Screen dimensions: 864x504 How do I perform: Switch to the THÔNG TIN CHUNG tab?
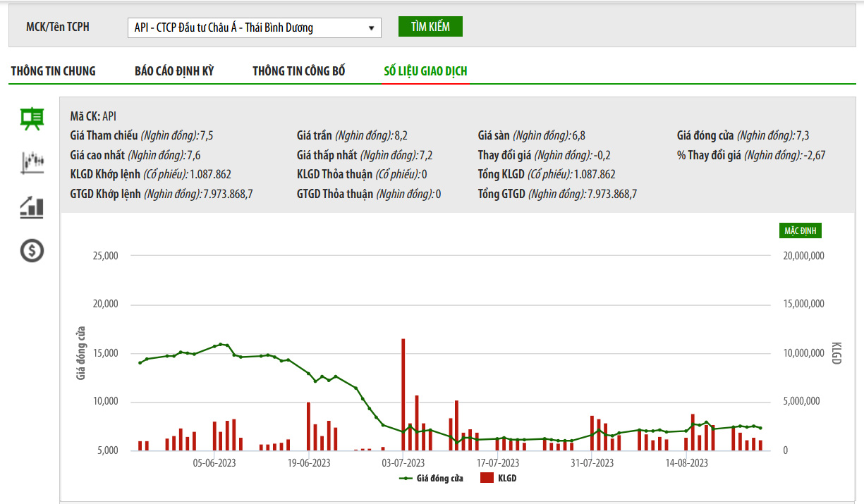[54, 71]
